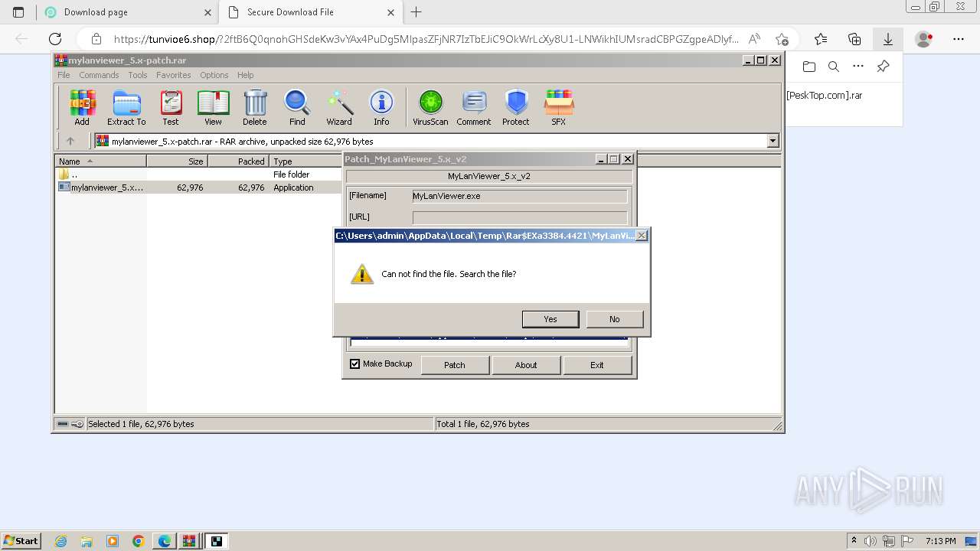980x551 pixels.
Task: Select the mylanviewer_5.x application file row
Action: [199, 187]
